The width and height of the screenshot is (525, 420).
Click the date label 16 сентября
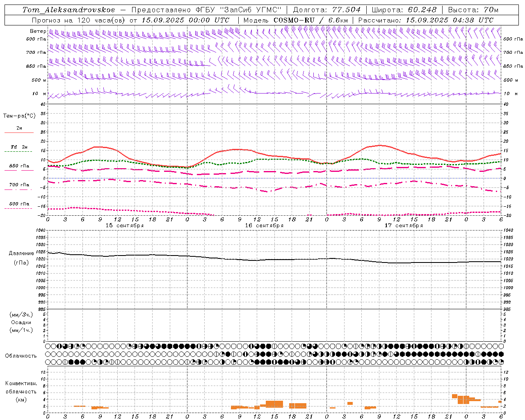264,226
